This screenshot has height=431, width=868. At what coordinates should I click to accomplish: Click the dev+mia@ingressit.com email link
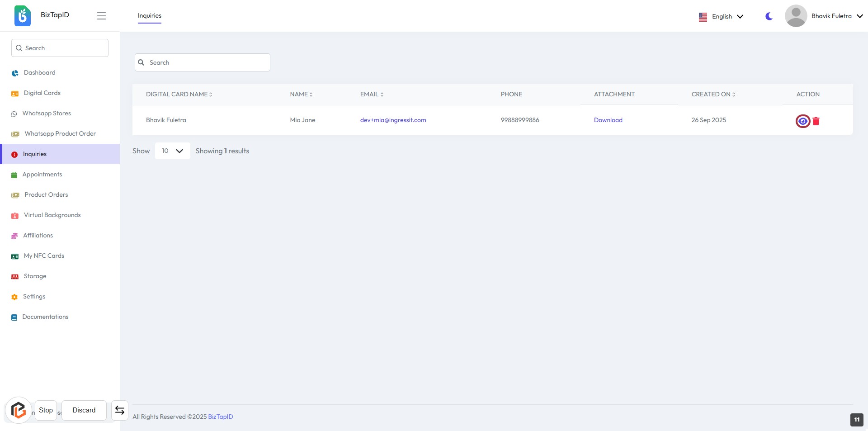pos(393,120)
